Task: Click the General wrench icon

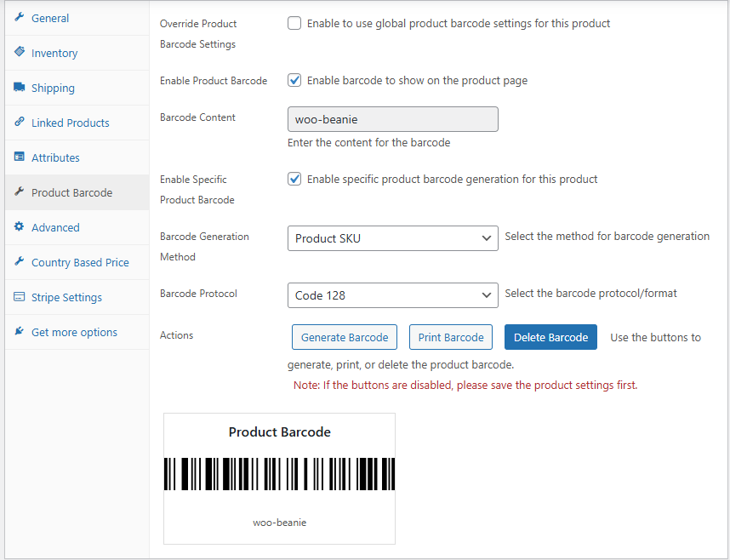Action: pyautogui.click(x=19, y=17)
